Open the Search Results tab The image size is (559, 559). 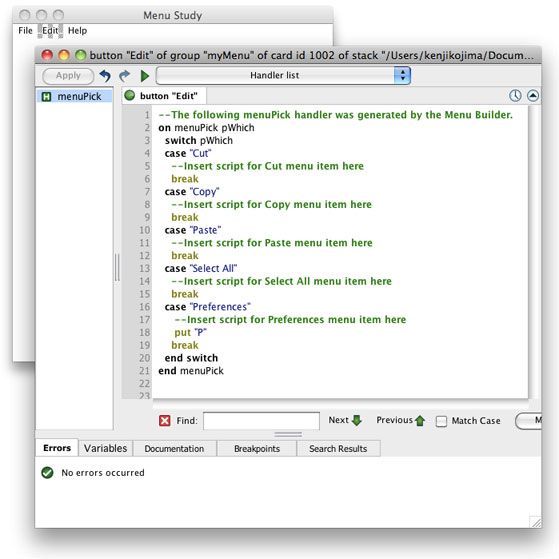point(338,448)
